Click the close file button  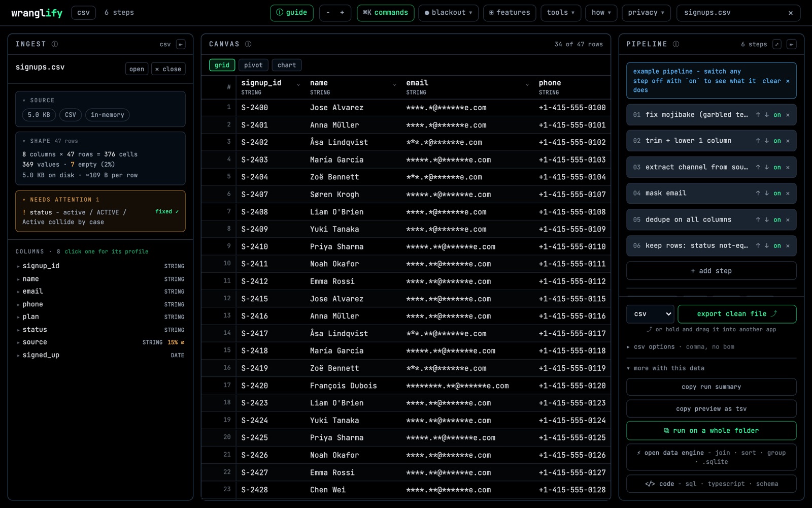(168, 69)
